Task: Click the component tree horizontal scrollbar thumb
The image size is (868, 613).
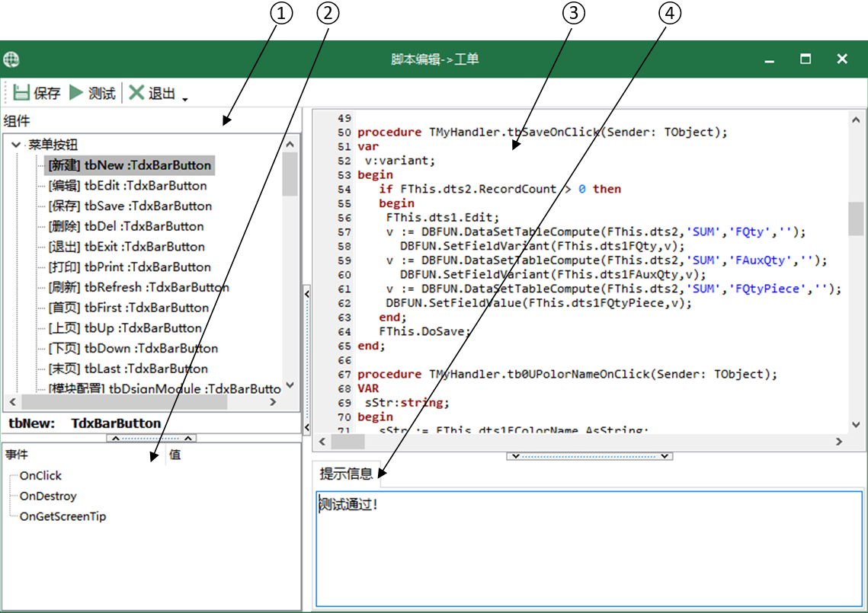Action: [124, 402]
